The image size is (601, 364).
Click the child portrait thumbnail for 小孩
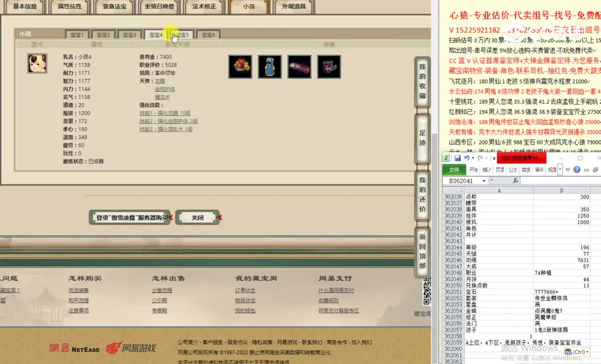coord(37,64)
